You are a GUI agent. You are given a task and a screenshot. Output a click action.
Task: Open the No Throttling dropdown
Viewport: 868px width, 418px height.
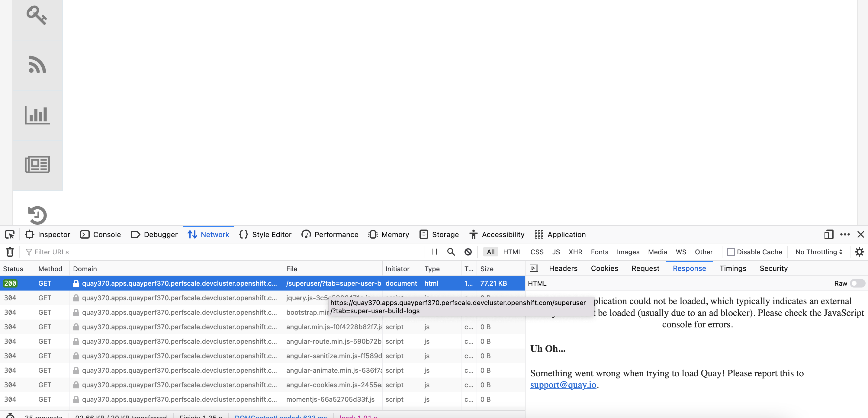click(x=819, y=252)
